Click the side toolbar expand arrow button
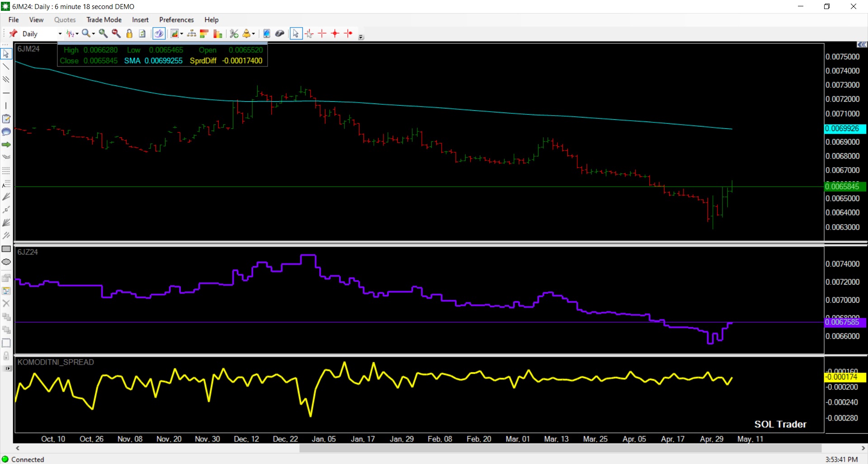The width and height of the screenshot is (868, 464). (x=7, y=369)
